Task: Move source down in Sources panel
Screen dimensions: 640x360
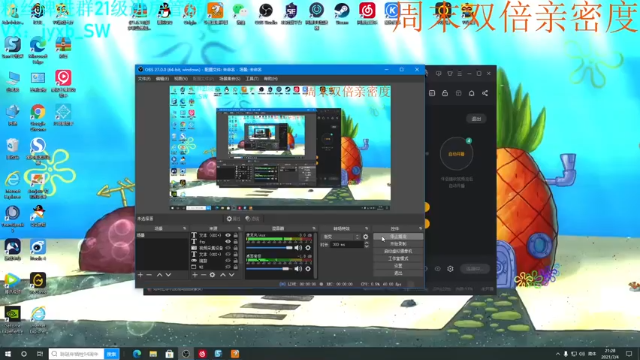Action: tap(231, 275)
